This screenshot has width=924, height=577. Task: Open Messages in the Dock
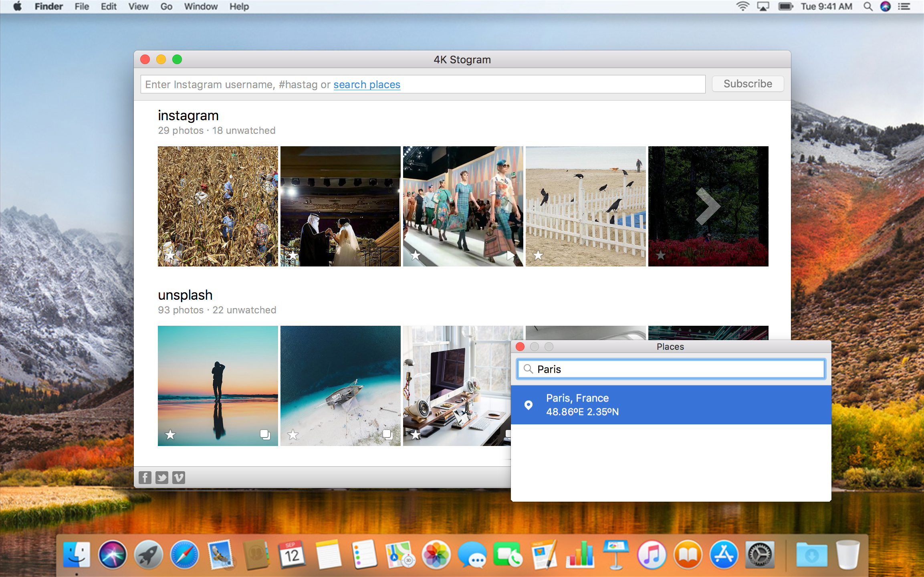click(x=472, y=555)
